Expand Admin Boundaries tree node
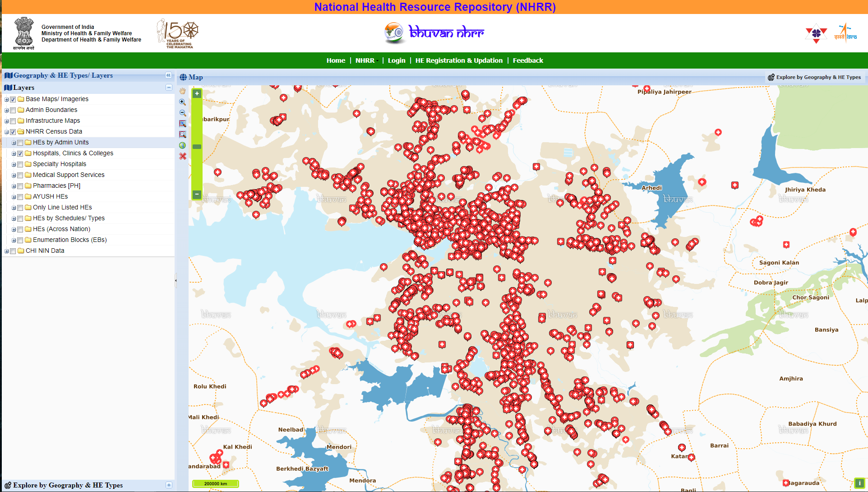 [6, 110]
